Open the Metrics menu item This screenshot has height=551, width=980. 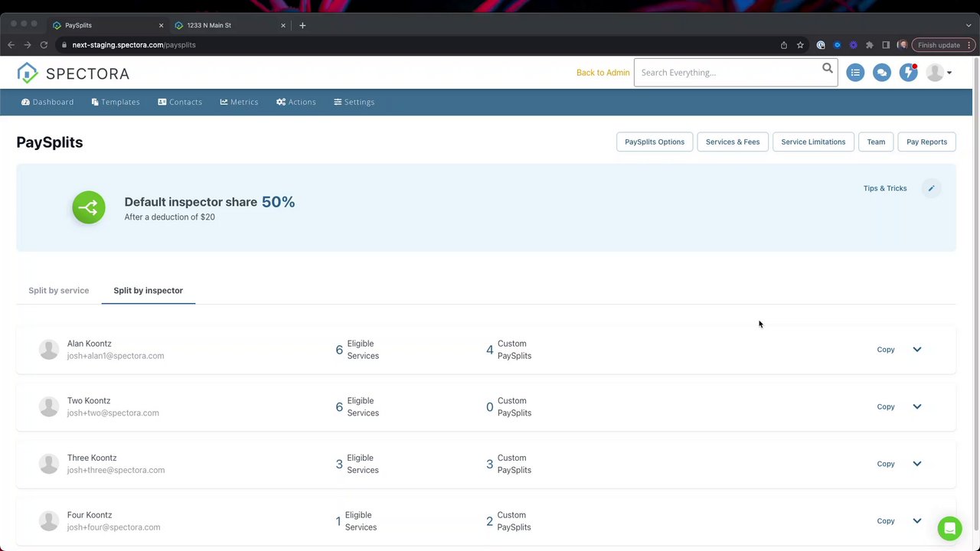click(239, 102)
